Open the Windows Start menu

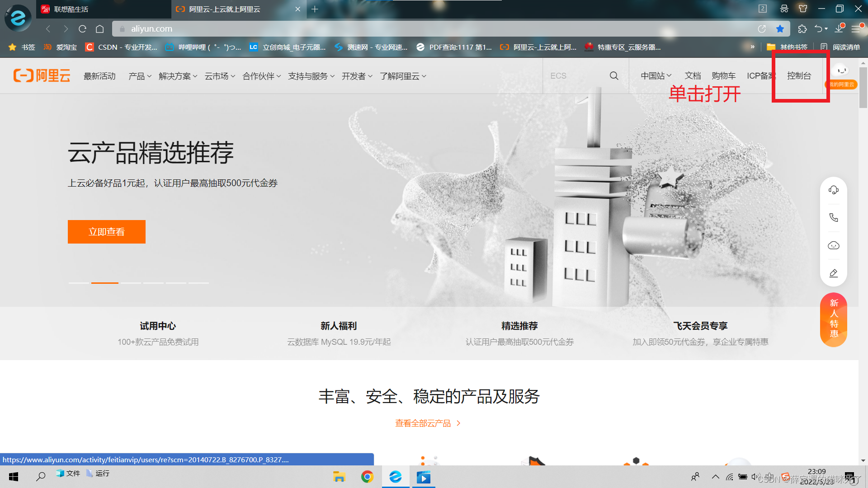(x=14, y=477)
